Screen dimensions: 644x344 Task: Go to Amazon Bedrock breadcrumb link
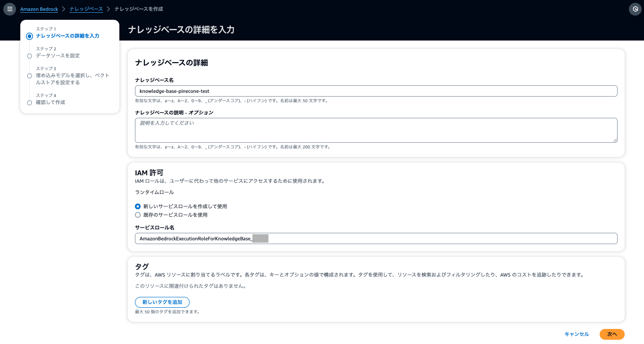pos(39,9)
